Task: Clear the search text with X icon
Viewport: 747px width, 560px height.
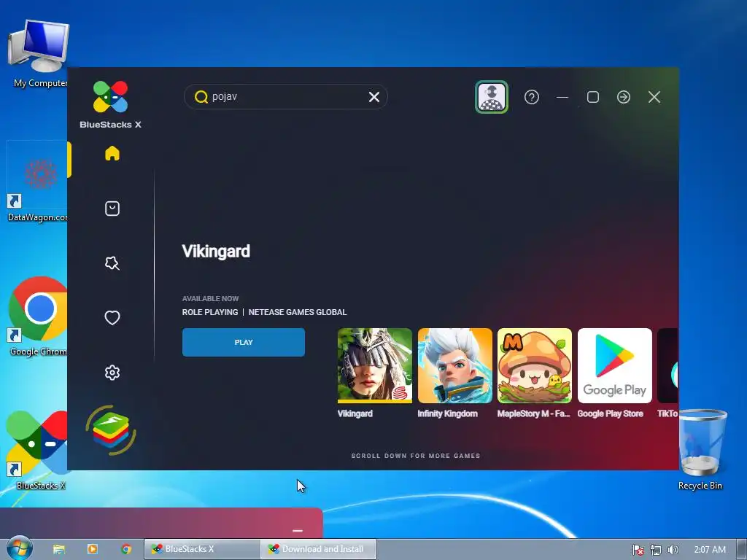Action: point(374,97)
